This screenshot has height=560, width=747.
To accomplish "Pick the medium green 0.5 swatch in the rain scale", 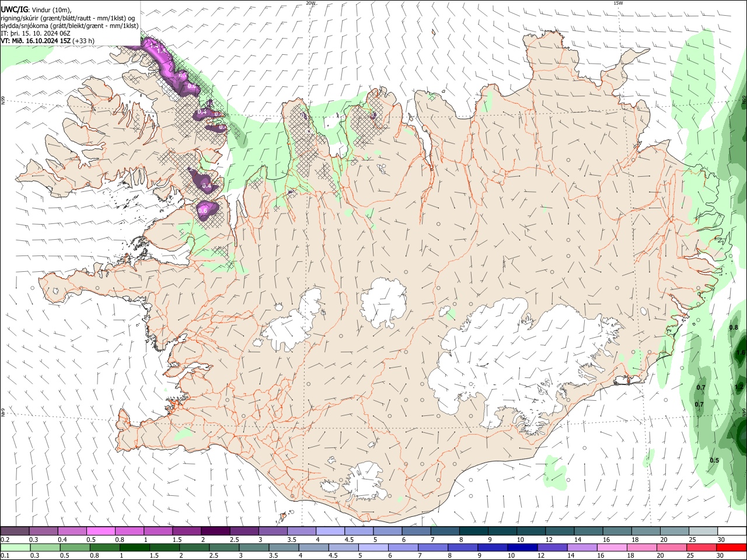I will pos(75,547).
